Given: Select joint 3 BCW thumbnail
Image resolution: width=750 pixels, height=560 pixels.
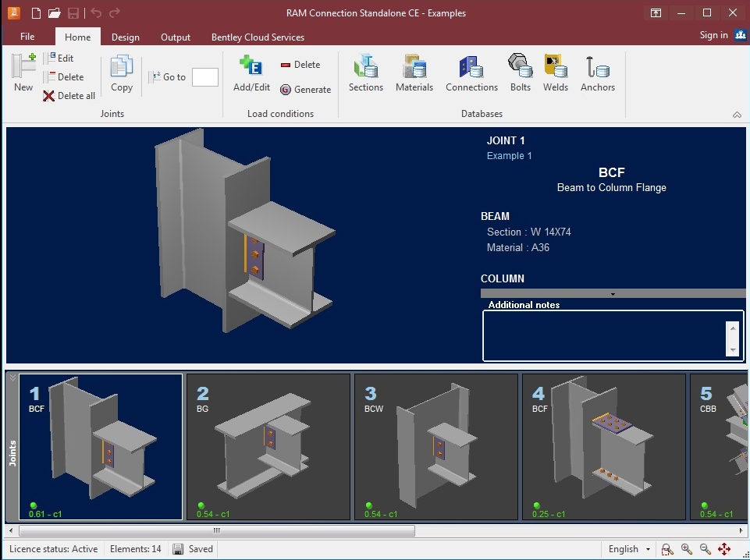Looking at the screenshot, I should [436, 447].
